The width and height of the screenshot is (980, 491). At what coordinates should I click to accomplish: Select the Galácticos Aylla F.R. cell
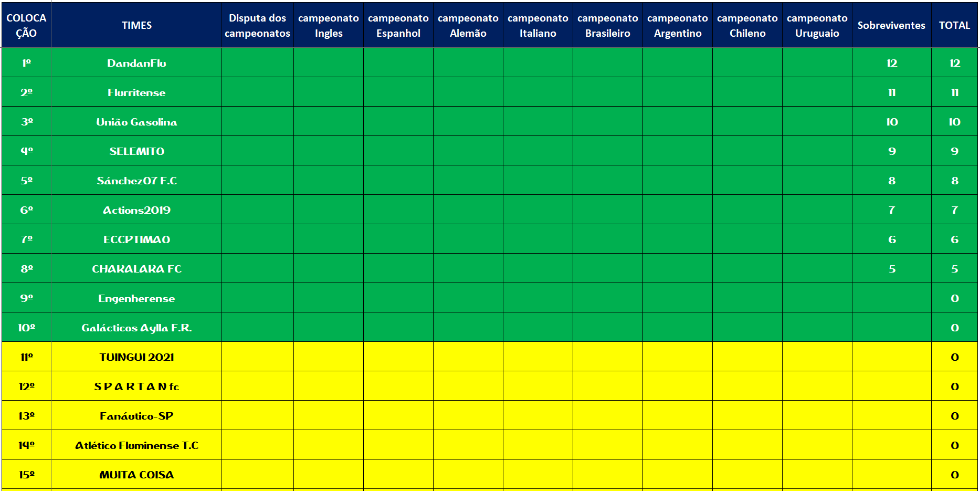[136, 328]
